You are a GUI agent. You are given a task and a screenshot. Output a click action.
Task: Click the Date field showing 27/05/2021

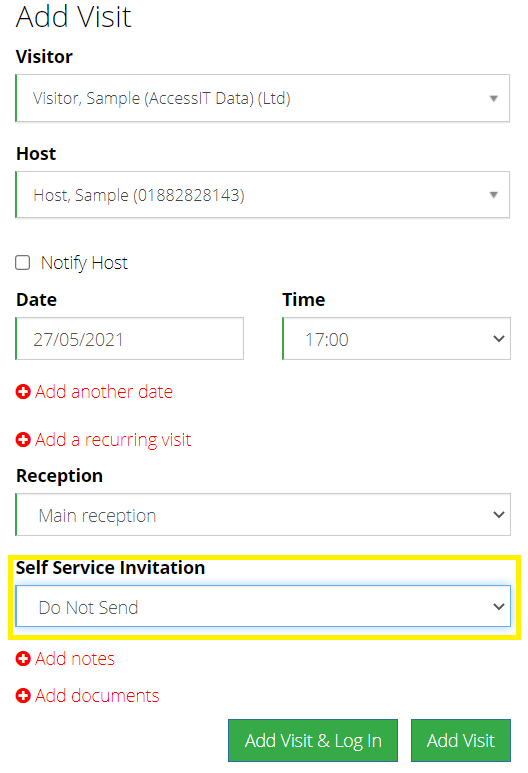(130, 339)
